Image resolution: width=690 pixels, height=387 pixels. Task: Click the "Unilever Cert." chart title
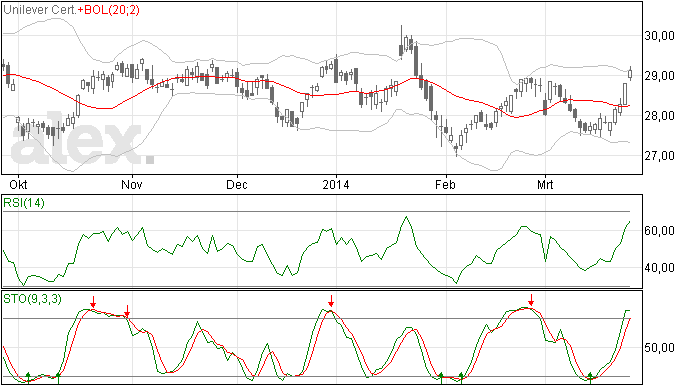pos(40,10)
